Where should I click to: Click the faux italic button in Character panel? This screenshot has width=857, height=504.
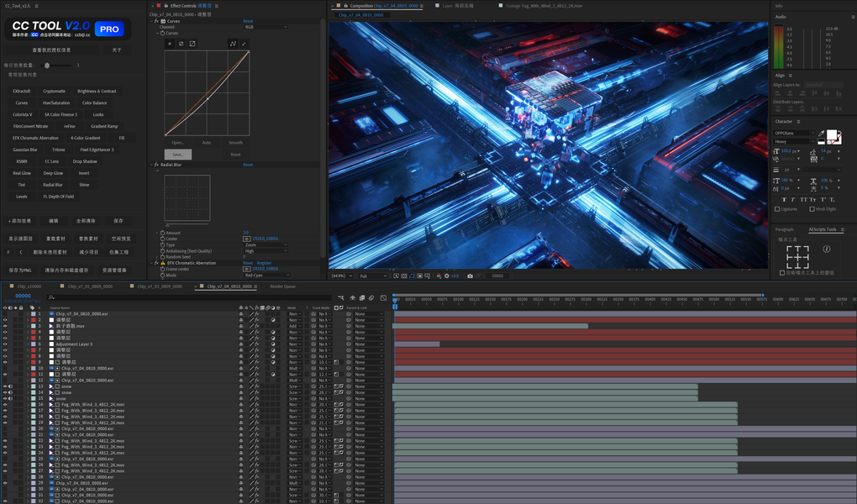[792, 200]
